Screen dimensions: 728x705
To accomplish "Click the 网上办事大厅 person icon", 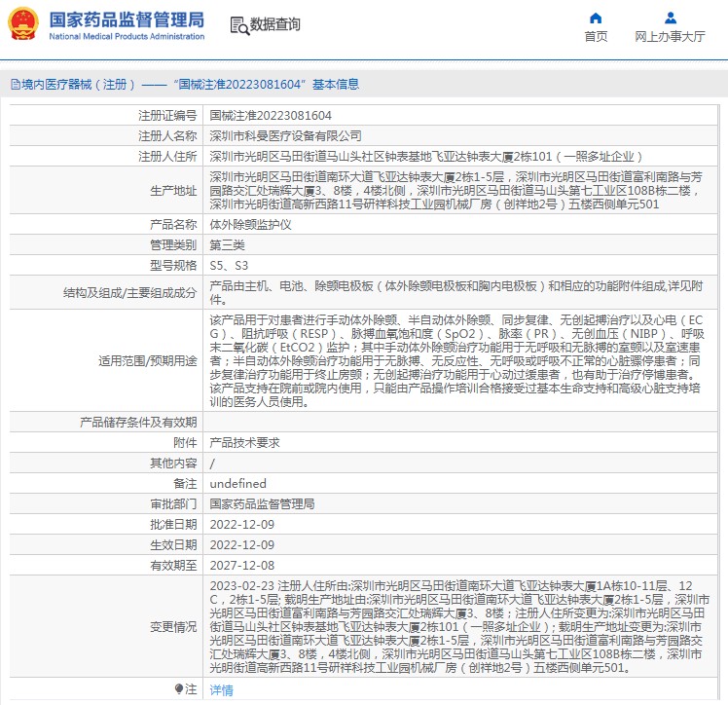I will [670, 18].
